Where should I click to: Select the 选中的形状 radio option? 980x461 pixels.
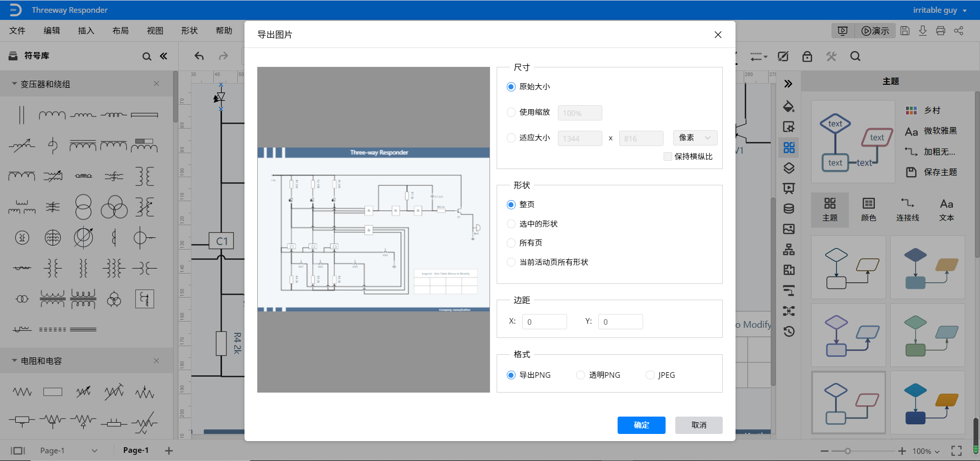pyautogui.click(x=511, y=224)
